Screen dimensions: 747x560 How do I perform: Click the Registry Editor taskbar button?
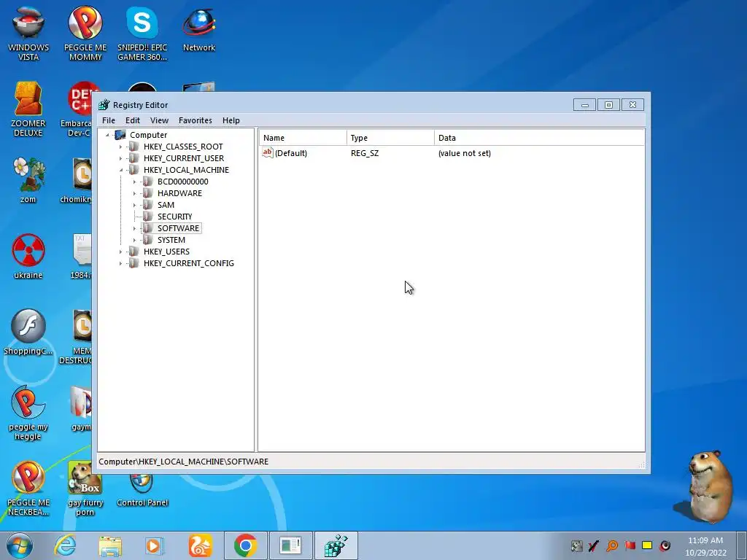[x=336, y=545]
